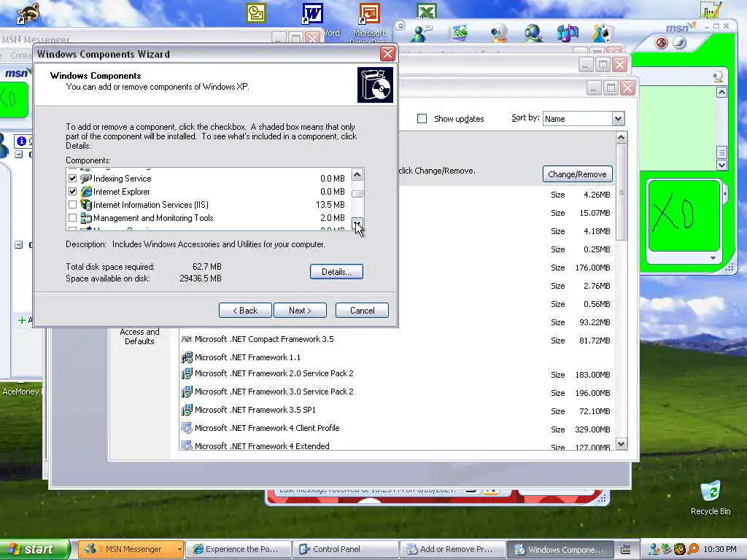Click the bear face tray icon
Screen dimensions: 747x560
pos(679,549)
